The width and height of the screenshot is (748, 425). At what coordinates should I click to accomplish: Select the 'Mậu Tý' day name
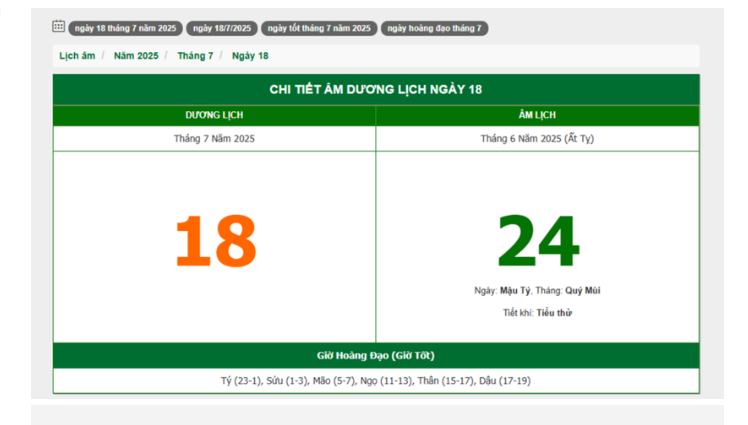(515, 291)
